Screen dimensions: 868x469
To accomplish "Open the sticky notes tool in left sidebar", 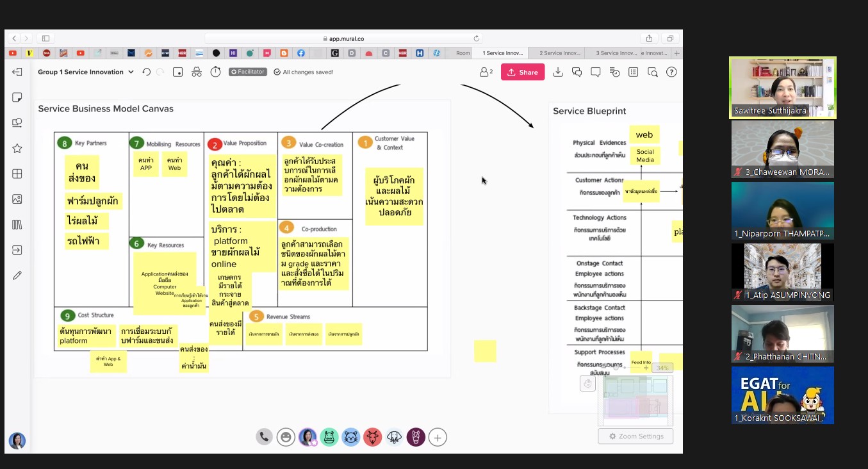I will tap(17, 97).
